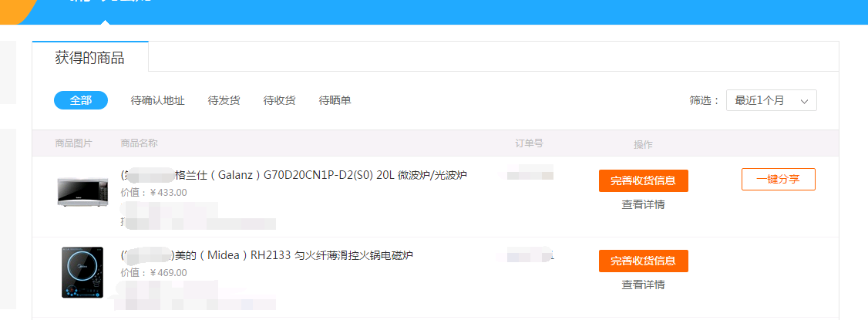868x320 pixels.
Task: Open Midea induction cooker thumbnail
Action: pos(82,272)
